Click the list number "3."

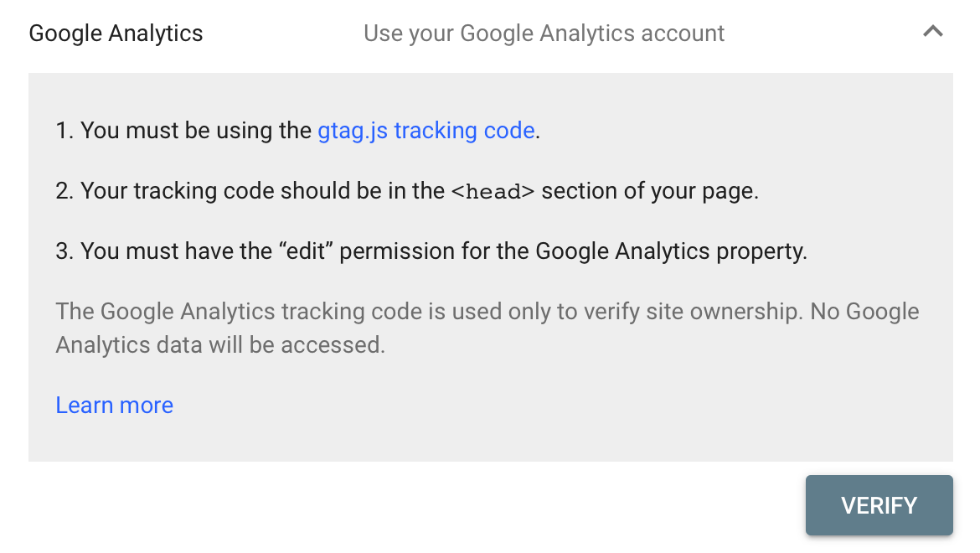click(x=64, y=251)
